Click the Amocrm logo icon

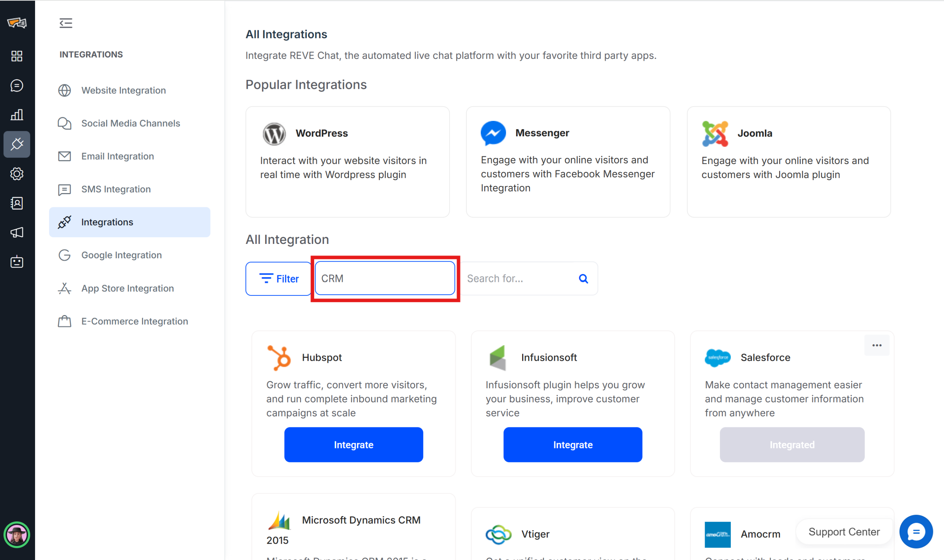pos(718,534)
